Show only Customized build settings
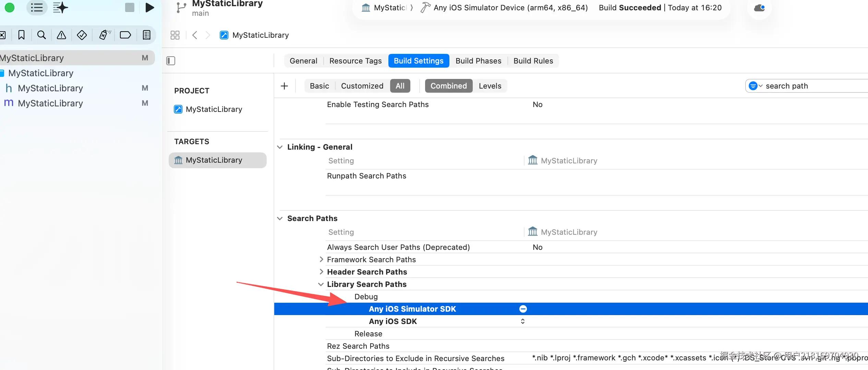Viewport: 868px width, 370px height. [362, 86]
